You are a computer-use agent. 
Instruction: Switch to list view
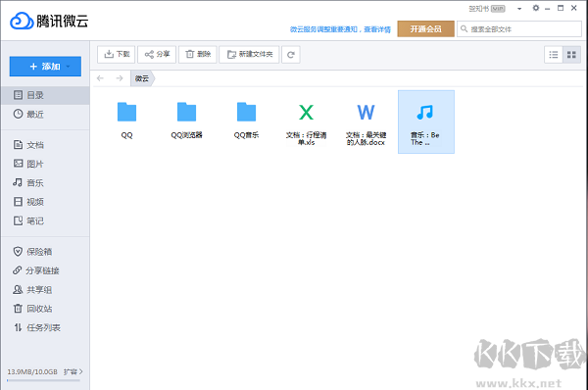point(554,55)
